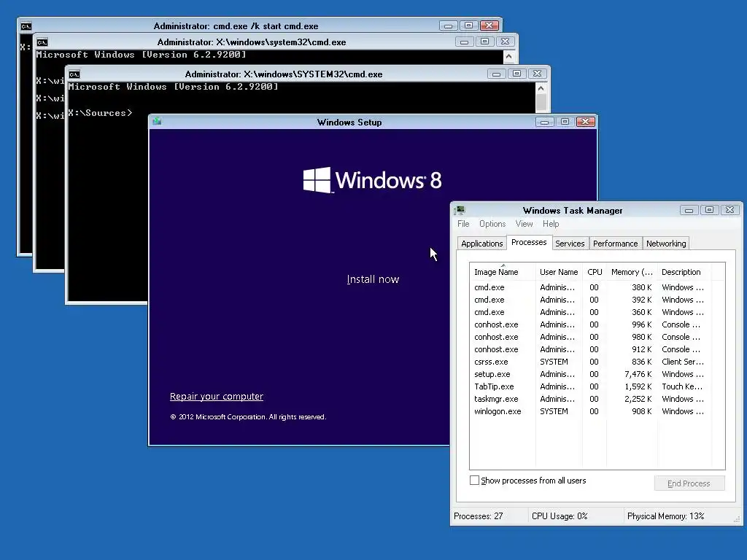Click scroll up arrow in SYSTEM32\cmd.exe window
The height and width of the screenshot is (560, 747).
pos(541,88)
